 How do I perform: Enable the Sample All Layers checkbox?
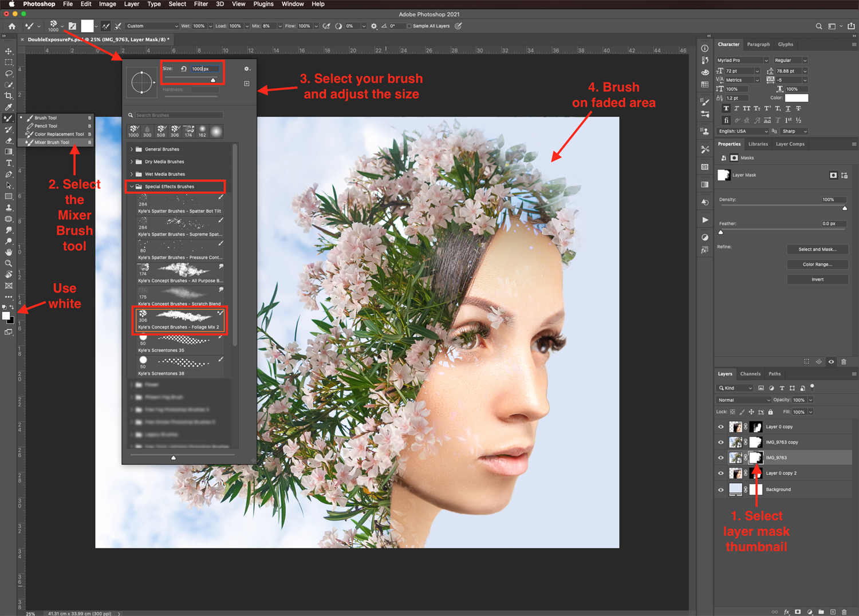(x=409, y=26)
